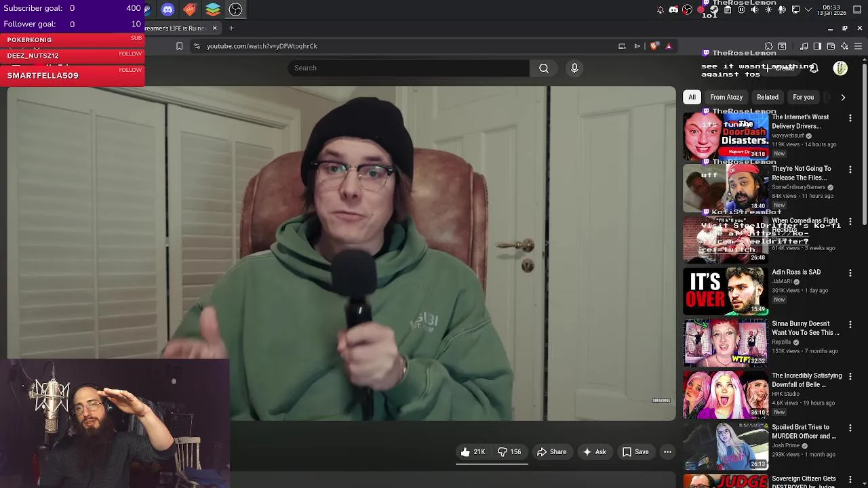This screenshot has width=868, height=488.
Task: Click the clipboard icon in system tray
Action: [728, 9]
